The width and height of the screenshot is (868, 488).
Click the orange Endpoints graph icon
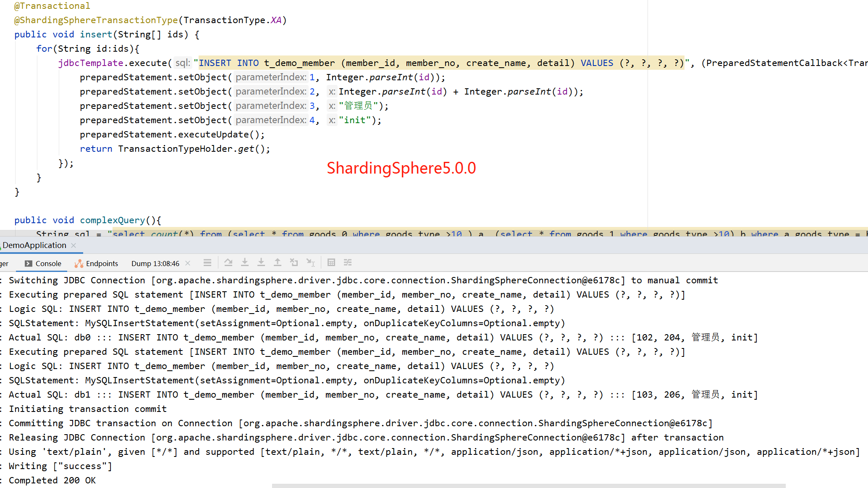[x=79, y=264]
